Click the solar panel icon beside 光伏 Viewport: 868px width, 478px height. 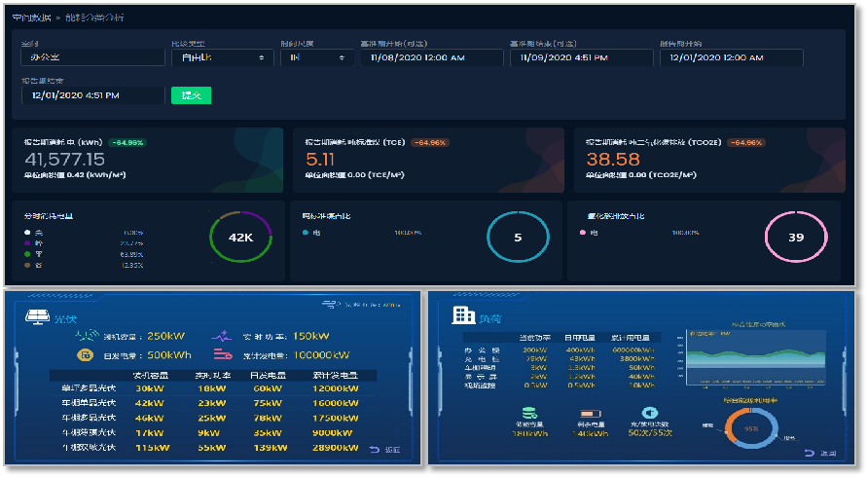(37, 317)
